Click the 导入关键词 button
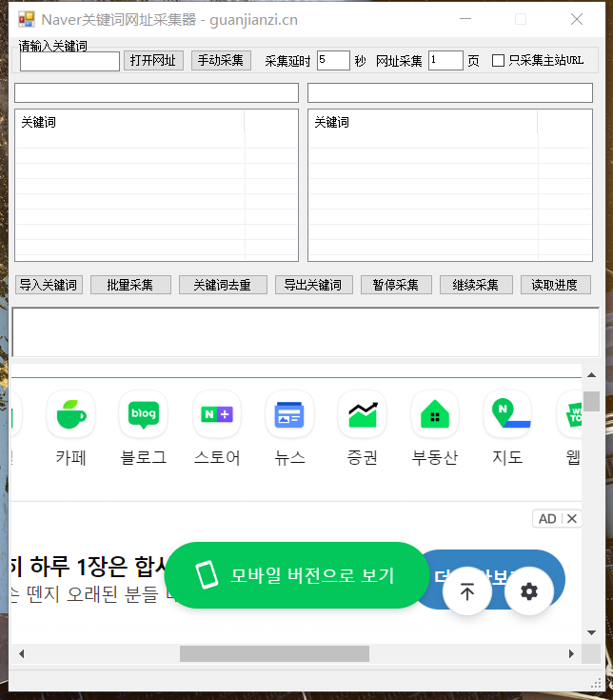 click(x=49, y=285)
